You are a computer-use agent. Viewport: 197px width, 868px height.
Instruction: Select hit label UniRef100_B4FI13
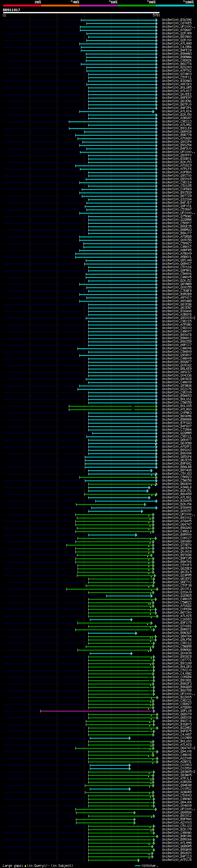[x=176, y=856]
